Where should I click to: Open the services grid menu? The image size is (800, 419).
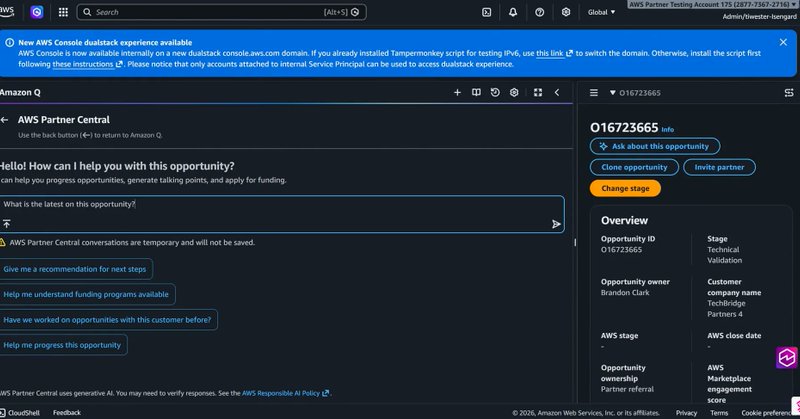pyautogui.click(x=63, y=12)
